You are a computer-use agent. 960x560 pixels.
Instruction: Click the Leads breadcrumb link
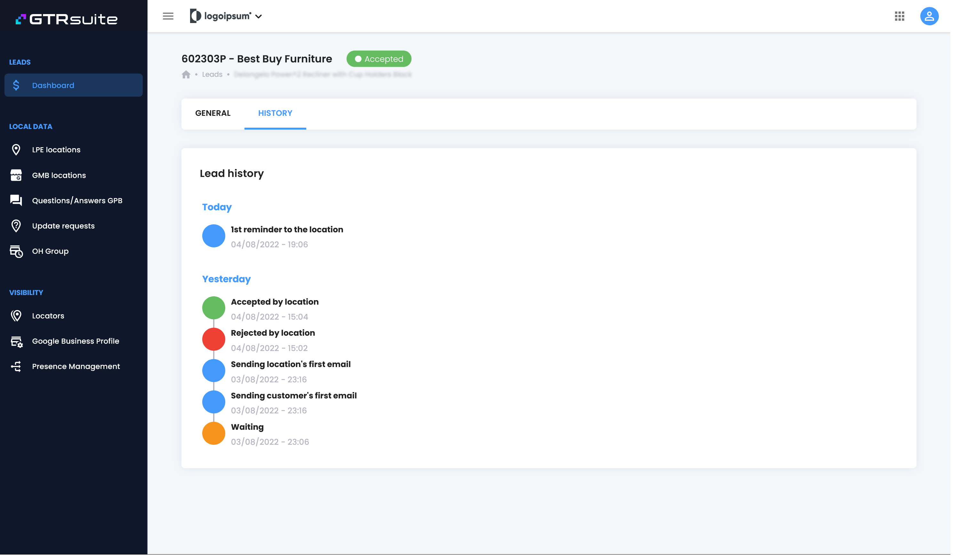point(212,74)
